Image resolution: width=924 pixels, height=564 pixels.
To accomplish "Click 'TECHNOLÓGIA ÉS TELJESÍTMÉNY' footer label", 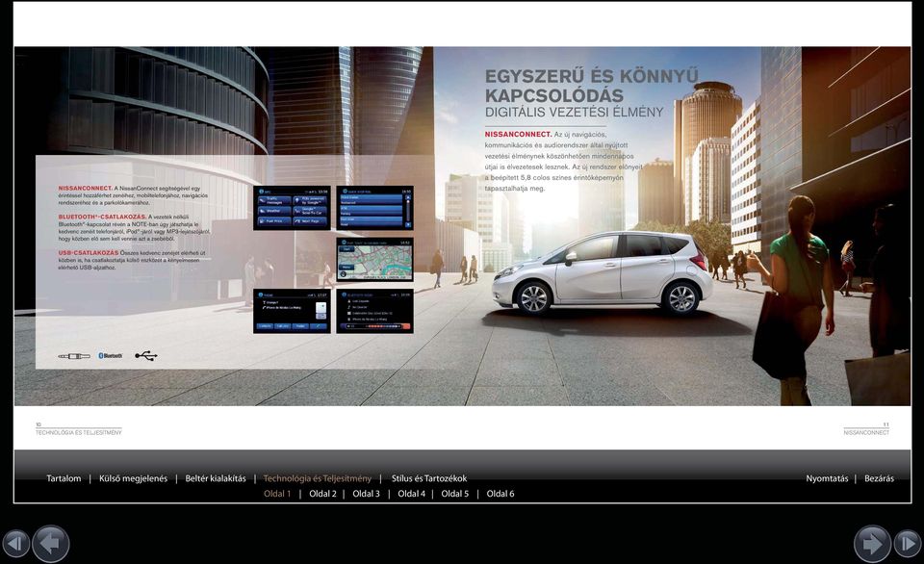I will pos(78,432).
